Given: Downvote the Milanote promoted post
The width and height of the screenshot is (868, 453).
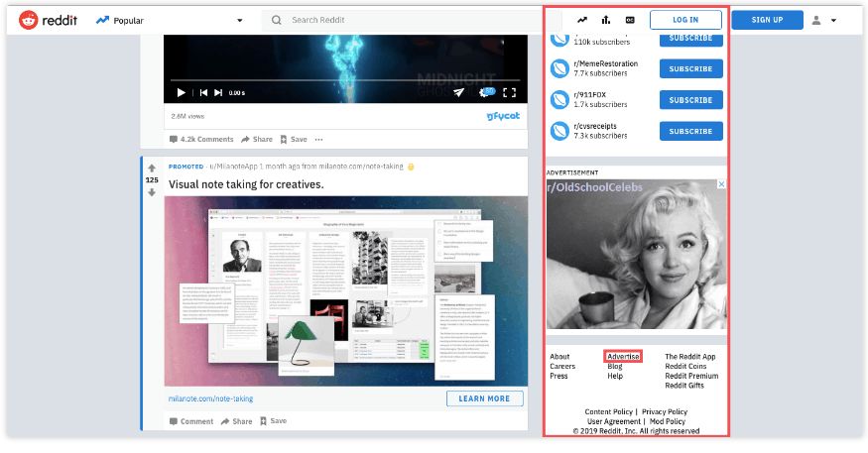Looking at the screenshot, I should tap(152, 192).
